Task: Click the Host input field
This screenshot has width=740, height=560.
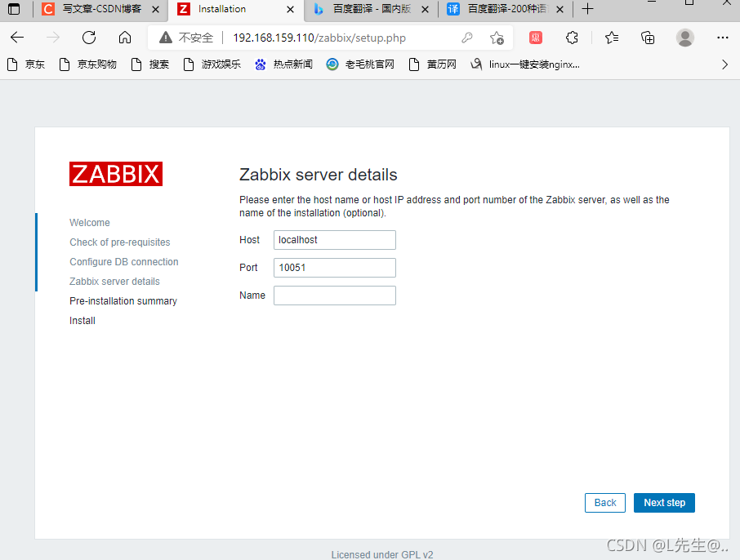Action: 335,240
